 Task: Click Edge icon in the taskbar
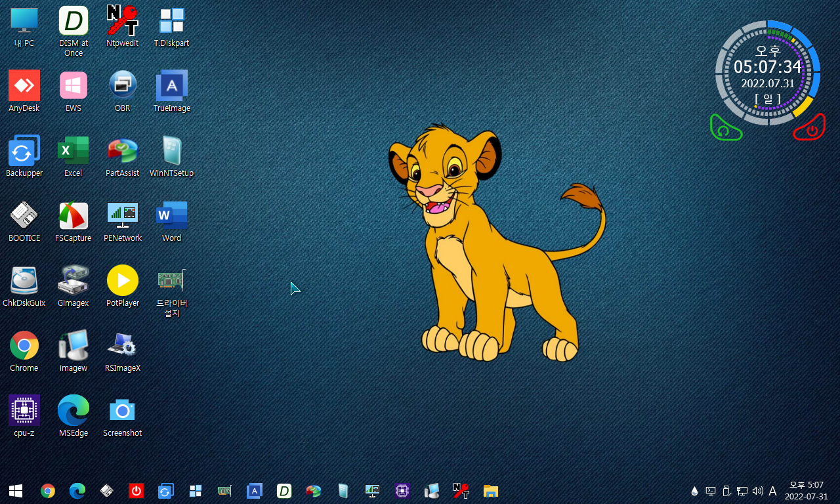click(77, 490)
